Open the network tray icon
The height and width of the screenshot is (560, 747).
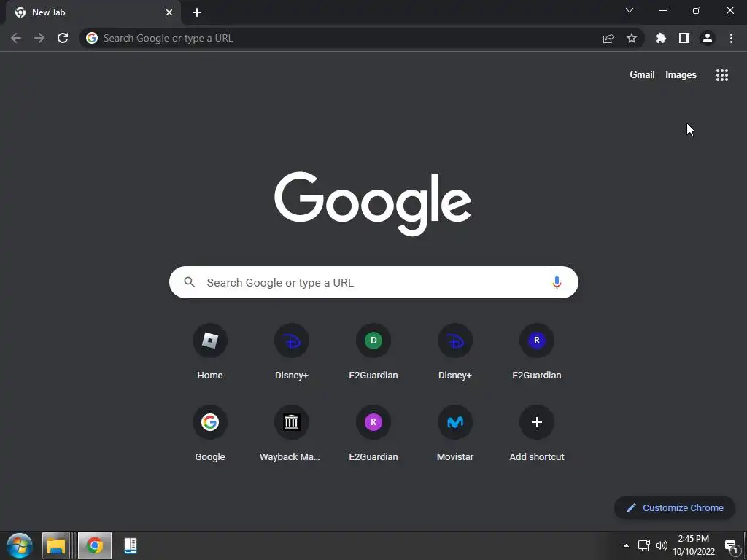(x=643, y=545)
